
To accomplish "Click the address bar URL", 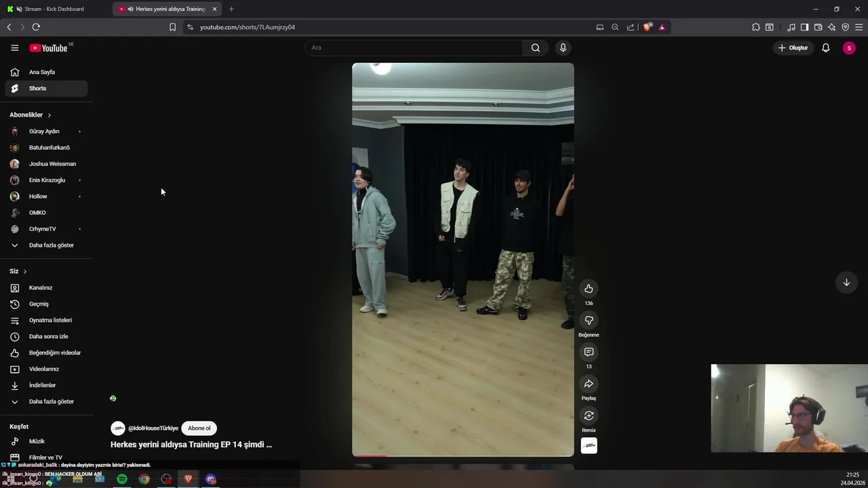I will click(248, 27).
